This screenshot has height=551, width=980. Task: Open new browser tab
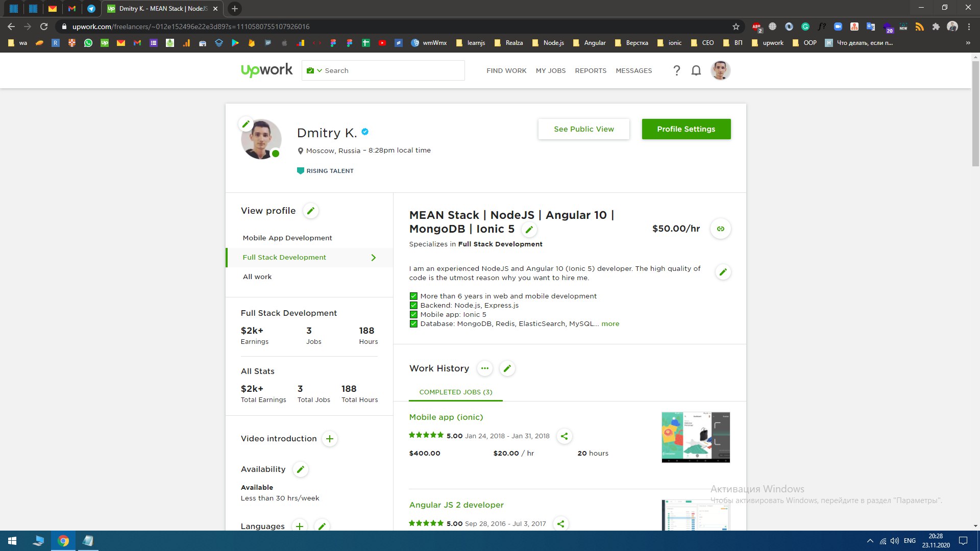(x=234, y=9)
